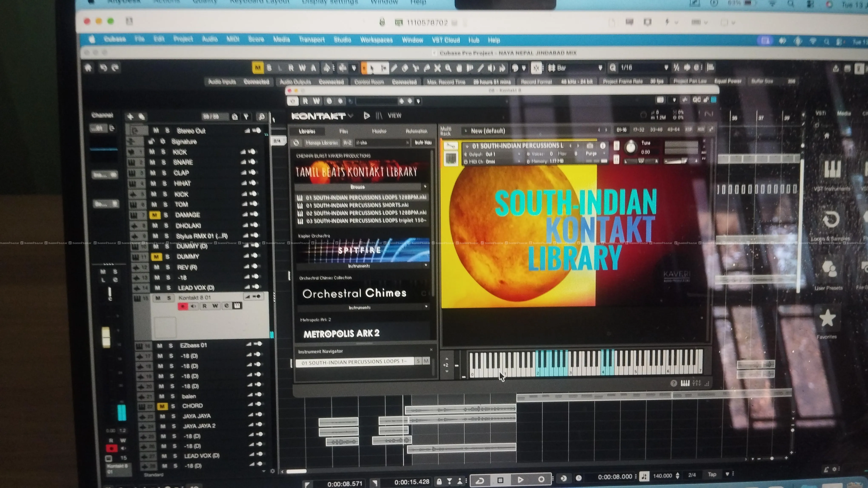
Task: Click the Add Track plus icon
Action: click(x=130, y=117)
